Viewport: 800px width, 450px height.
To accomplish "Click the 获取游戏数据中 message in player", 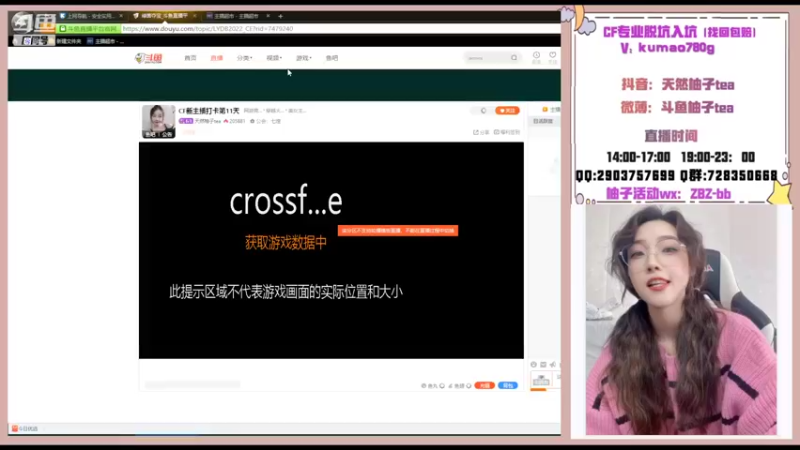I will [286, 243].
